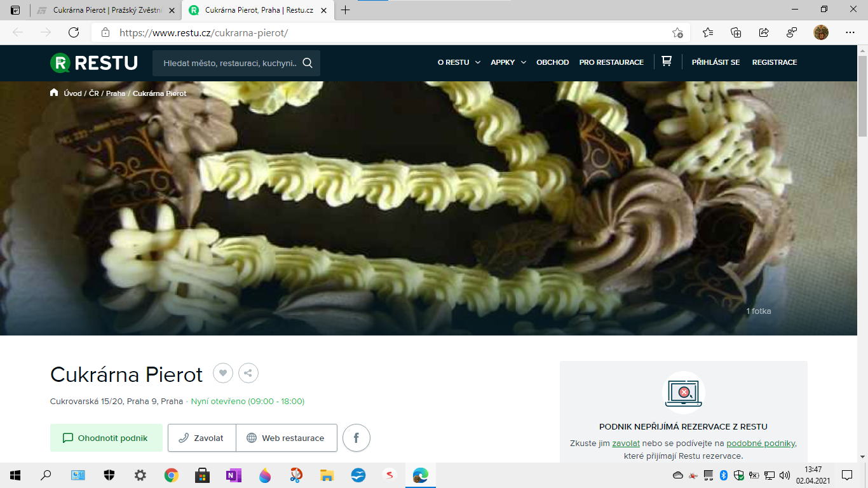Click the share icon next to restaurant name
This screenshot has width=868, height=488.
[248, 374]
